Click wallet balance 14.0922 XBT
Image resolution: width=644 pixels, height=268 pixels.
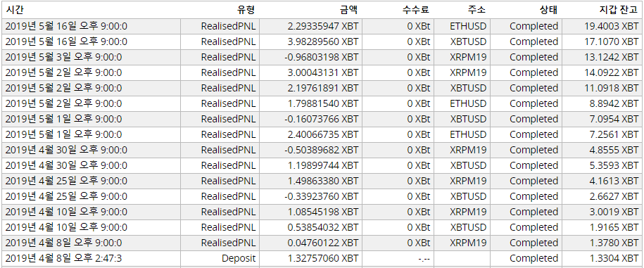612,73
